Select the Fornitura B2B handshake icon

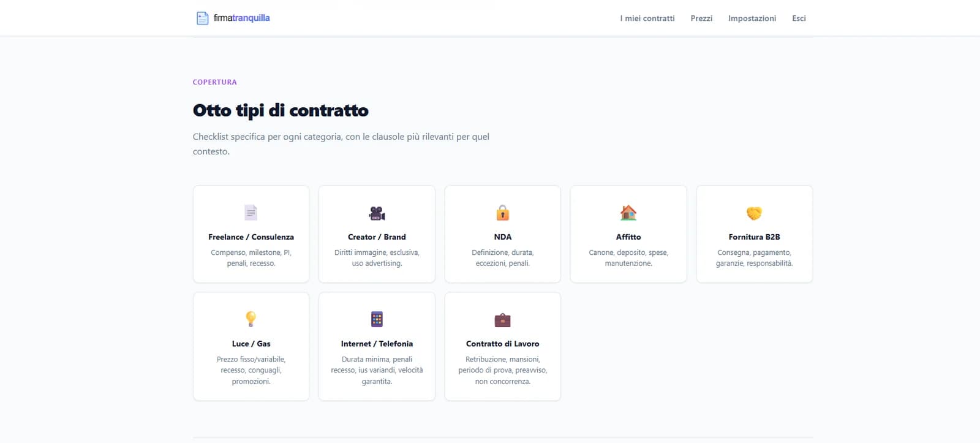(754, 213)
